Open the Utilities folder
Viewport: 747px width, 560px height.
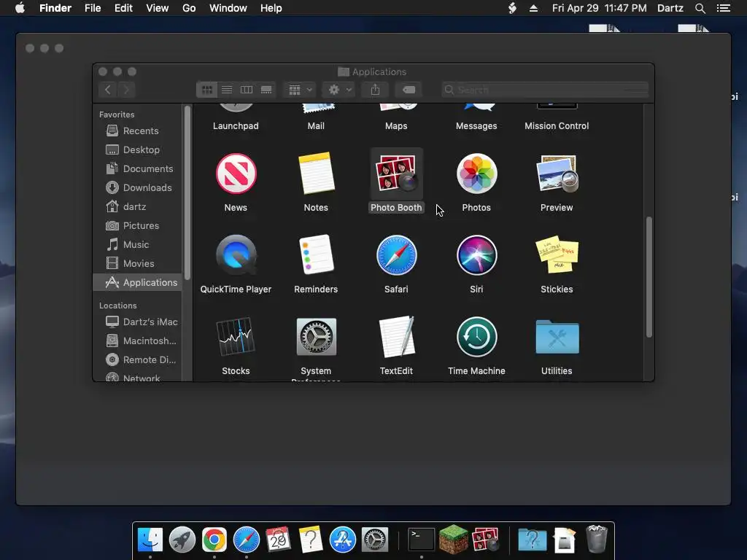click(x=557, y=337)
